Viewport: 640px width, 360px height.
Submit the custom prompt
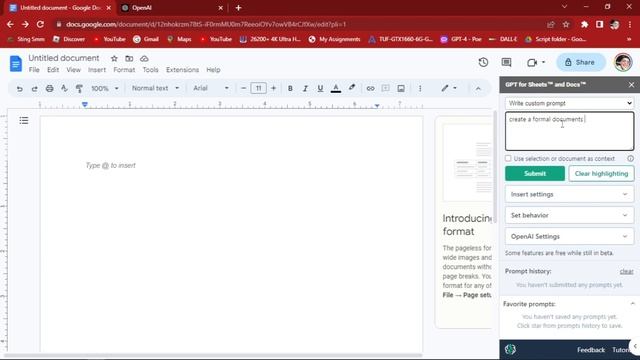tap(535, 173)
